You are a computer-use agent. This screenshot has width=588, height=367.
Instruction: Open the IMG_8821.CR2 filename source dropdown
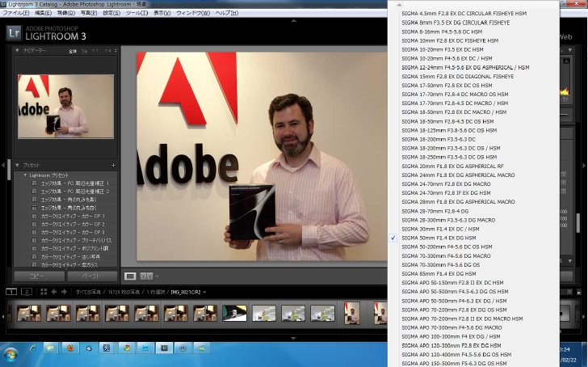pos(188,292)
